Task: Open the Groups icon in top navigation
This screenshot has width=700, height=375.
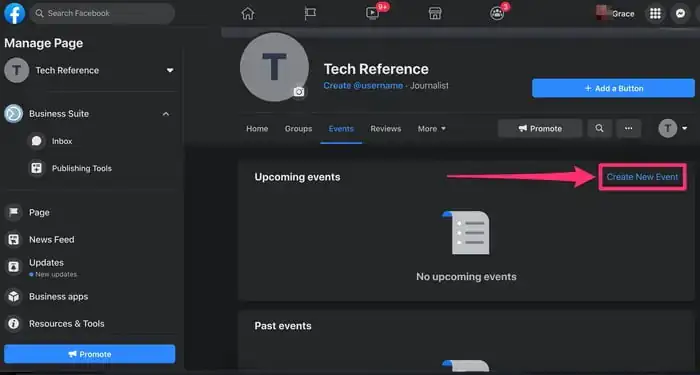Action: 497,12
